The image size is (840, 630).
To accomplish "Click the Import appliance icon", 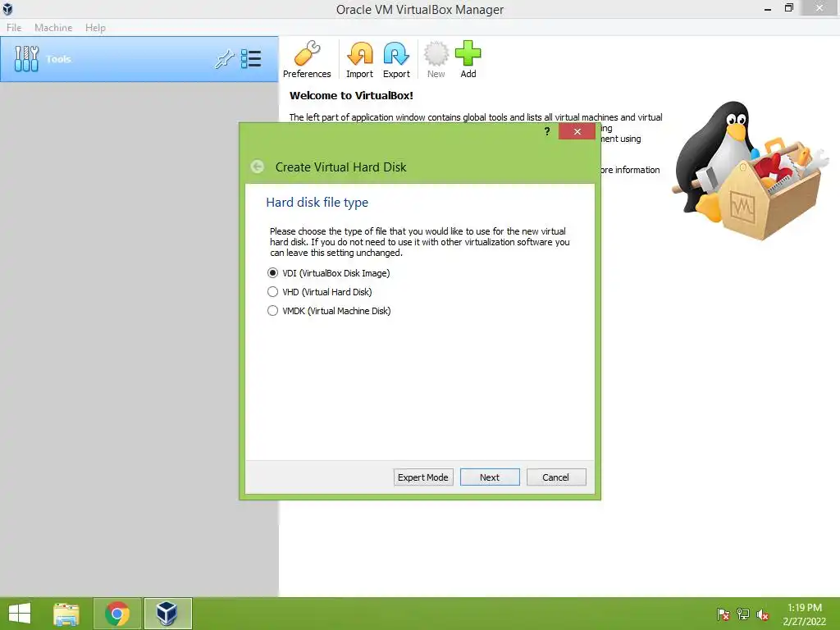I will point(359,59).
